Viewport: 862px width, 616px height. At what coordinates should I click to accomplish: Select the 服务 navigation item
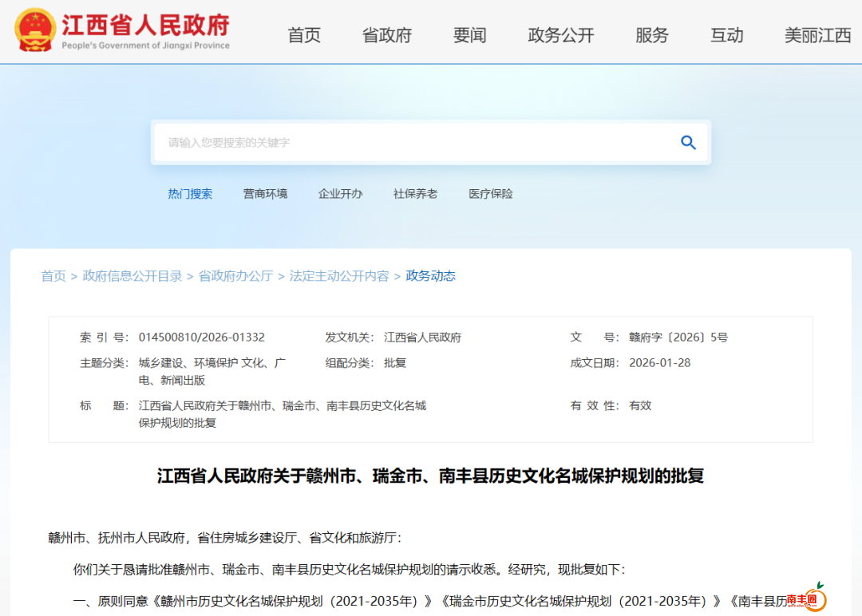click(652, 35)
